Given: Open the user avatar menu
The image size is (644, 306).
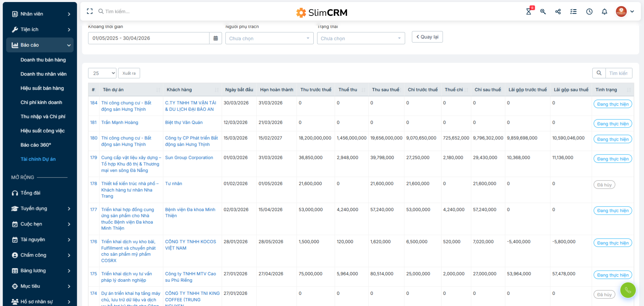Looking at the screenshot, I should tap(625, 12).
